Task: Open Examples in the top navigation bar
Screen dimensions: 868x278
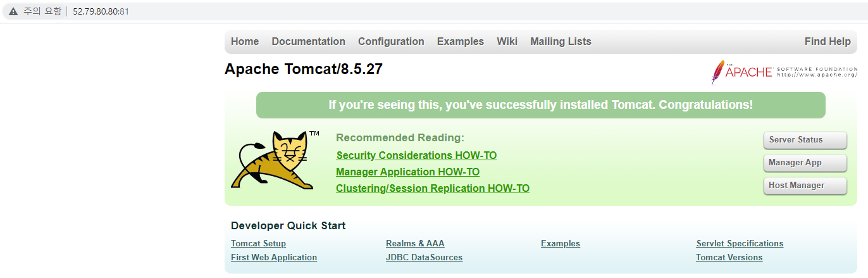Action: [x=461, y=42]
